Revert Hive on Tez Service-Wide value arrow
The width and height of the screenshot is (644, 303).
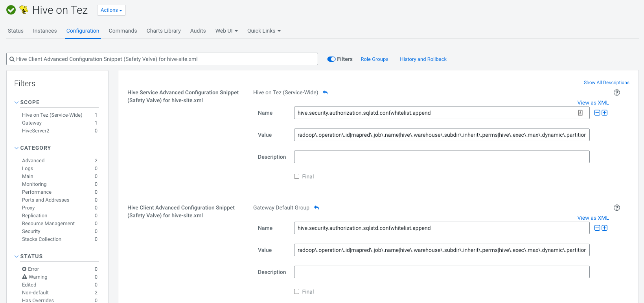tap(325, 93)
